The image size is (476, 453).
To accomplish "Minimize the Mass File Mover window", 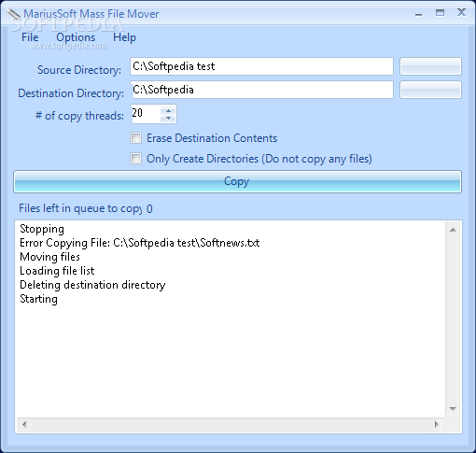I will click(x=419, y=14).
